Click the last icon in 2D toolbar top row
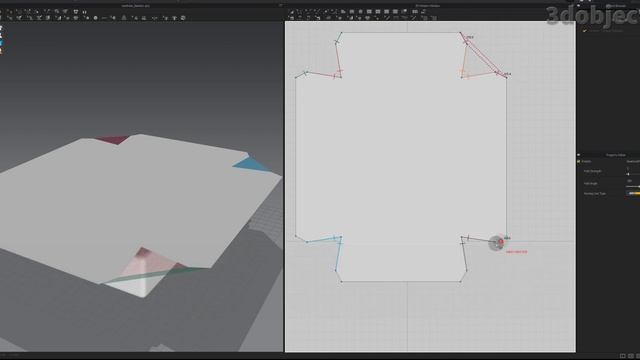Image resolution: width=640 pixels, height=360 pixels. coord(424,11)
